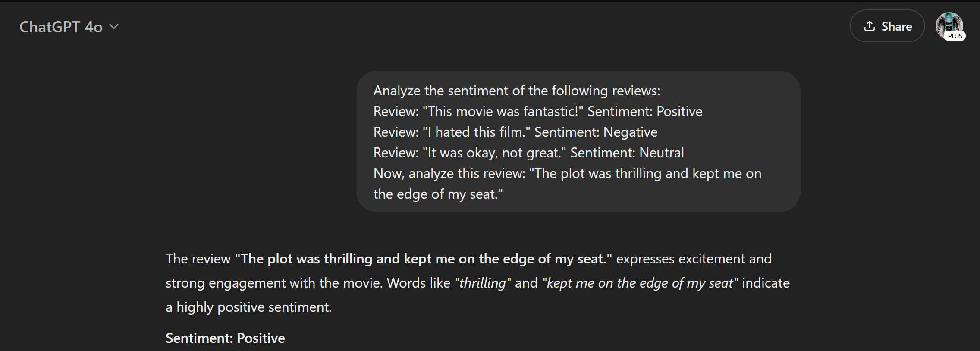Image resolution: width=980 pixels, height=351 pixels.
Task: Click the "This movie was fantastic!" review line
Action: pos(537,112)
